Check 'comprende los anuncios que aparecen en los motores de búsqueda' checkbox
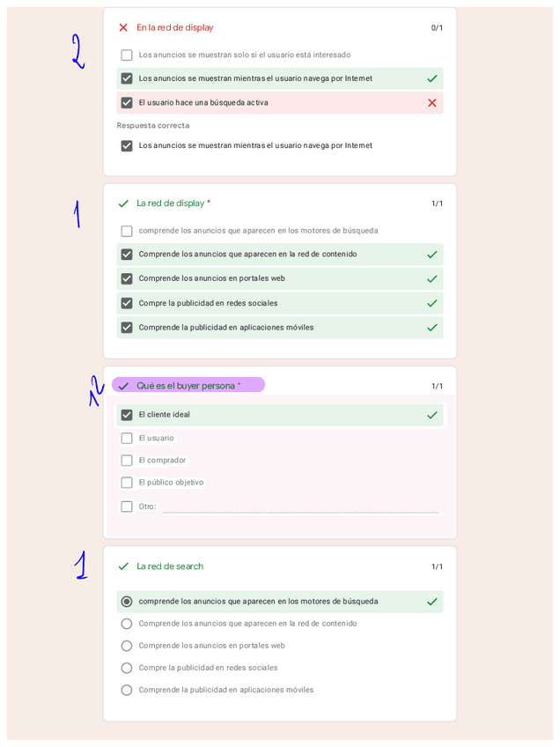The width and height of the screenshot is (560, 747). [x=127, y=231]
